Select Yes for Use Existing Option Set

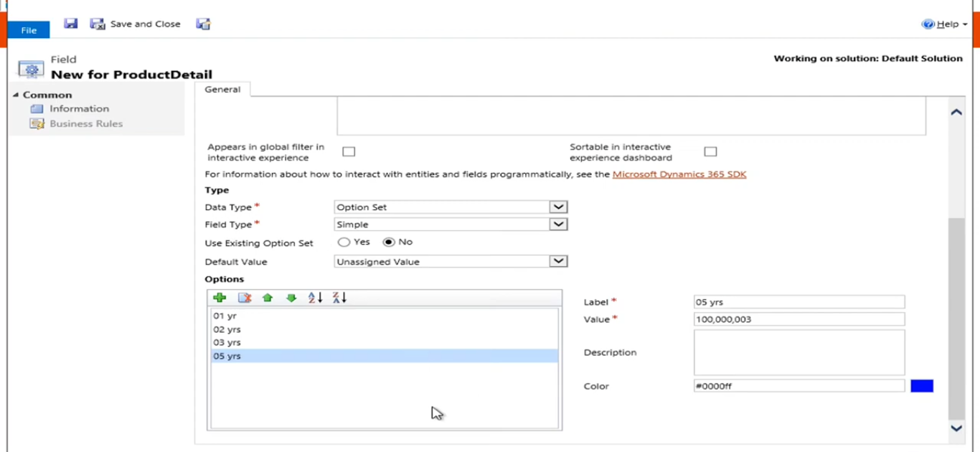coord(344,242)
